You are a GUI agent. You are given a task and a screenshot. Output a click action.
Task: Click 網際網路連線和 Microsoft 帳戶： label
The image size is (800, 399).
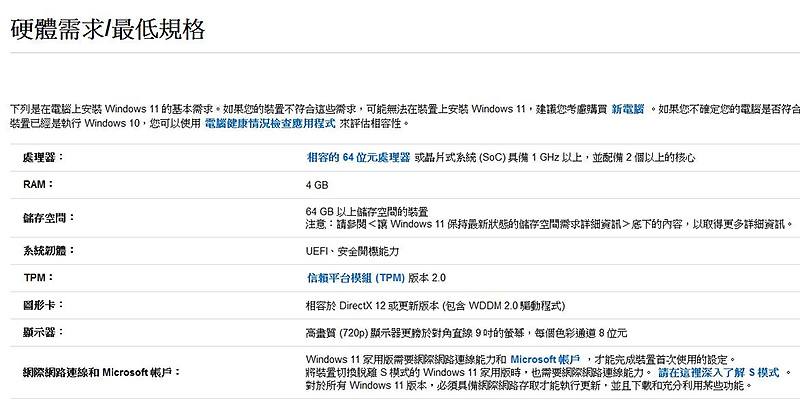click(102, 372)
